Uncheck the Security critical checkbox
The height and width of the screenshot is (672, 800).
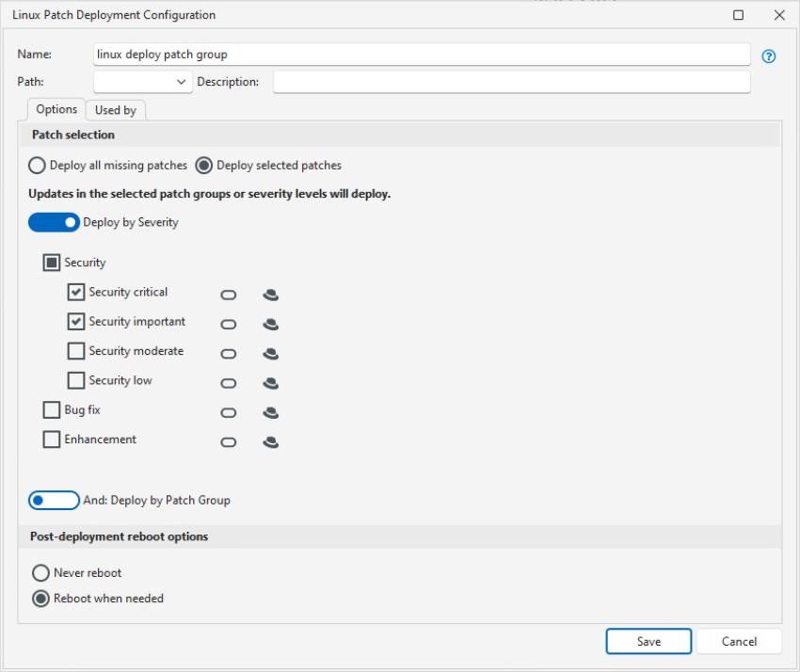tap(76, 293)
